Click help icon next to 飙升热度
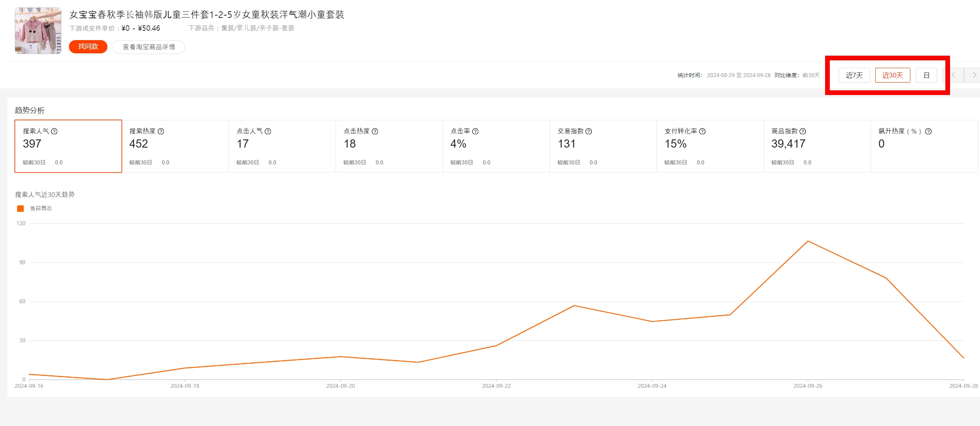 click(929, 131)
